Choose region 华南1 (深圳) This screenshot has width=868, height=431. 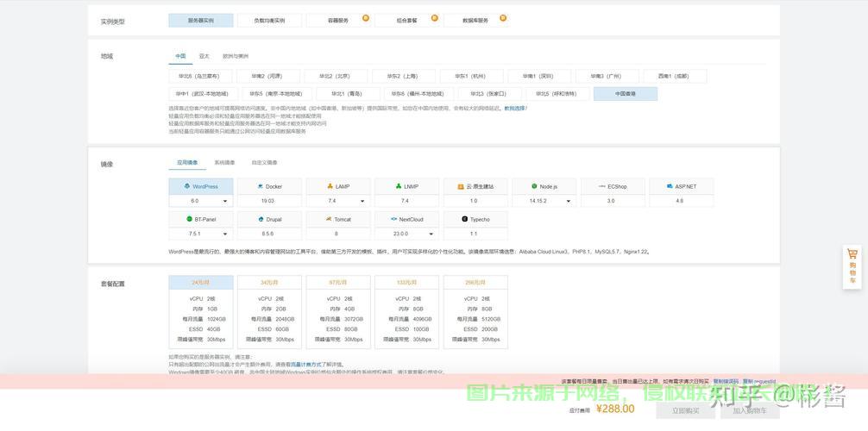540,77
